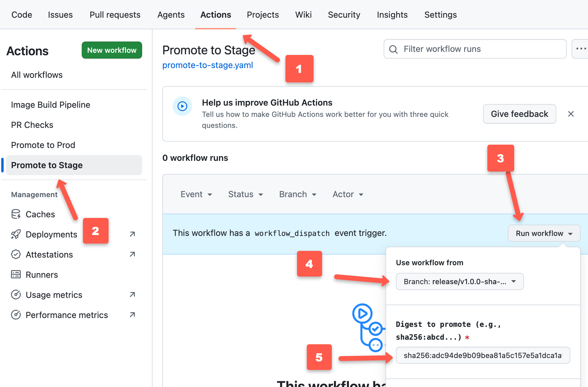Switch to the Insights tab
Viewport: 588px width, 387px height.
tap(392, 15)
